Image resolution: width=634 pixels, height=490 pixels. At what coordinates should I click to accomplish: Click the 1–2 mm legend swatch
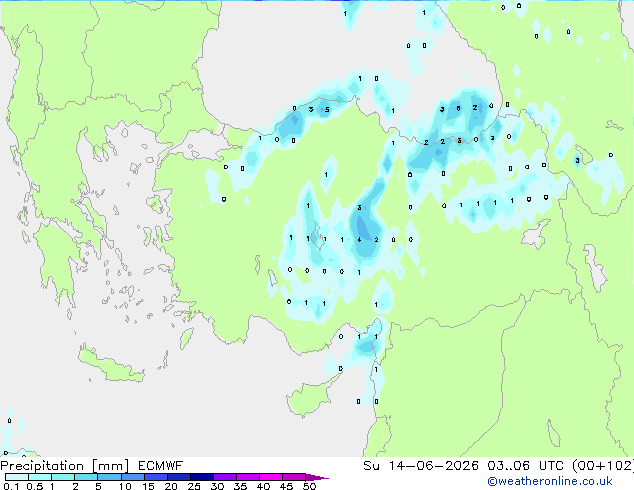[x=63, y=477]
